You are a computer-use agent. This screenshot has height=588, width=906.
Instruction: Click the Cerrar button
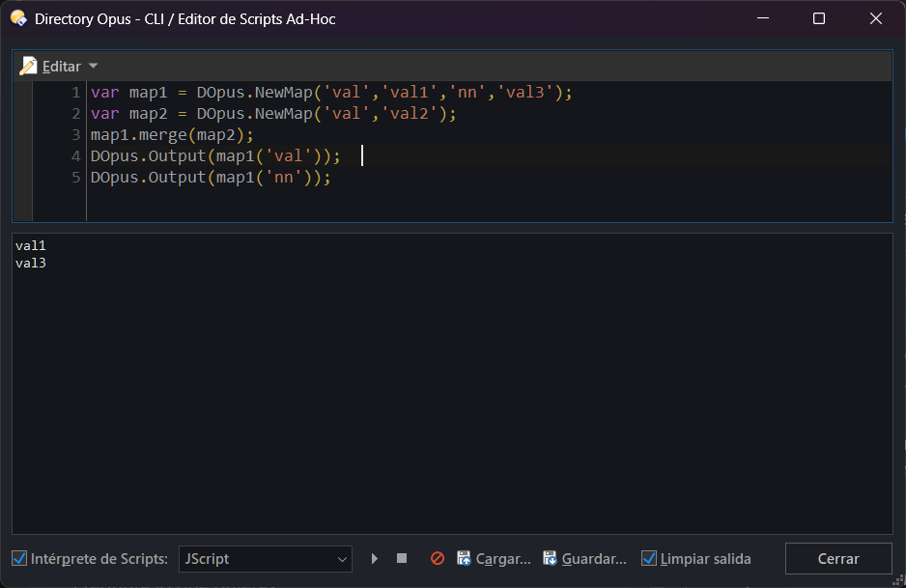click(838, 558)
